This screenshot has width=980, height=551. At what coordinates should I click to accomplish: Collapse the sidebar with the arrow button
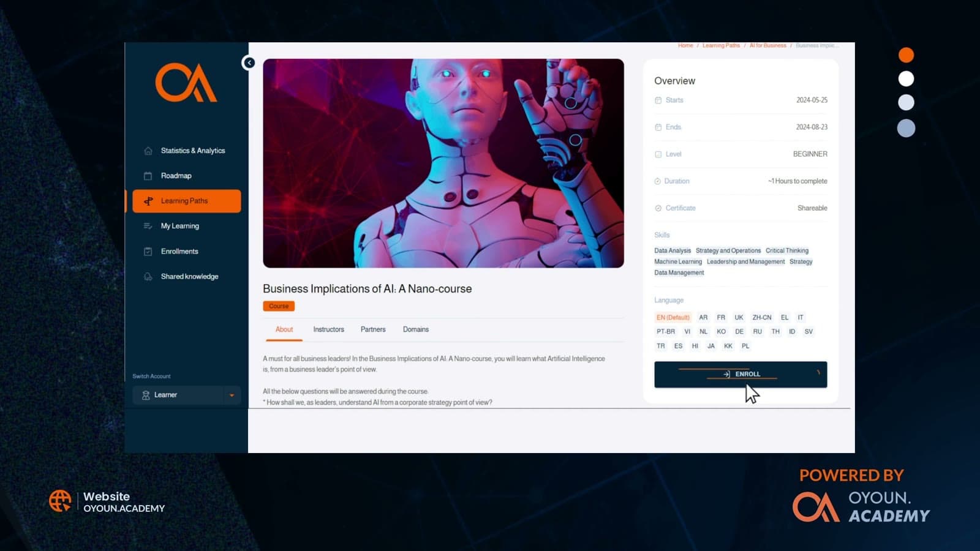(249, 62)
